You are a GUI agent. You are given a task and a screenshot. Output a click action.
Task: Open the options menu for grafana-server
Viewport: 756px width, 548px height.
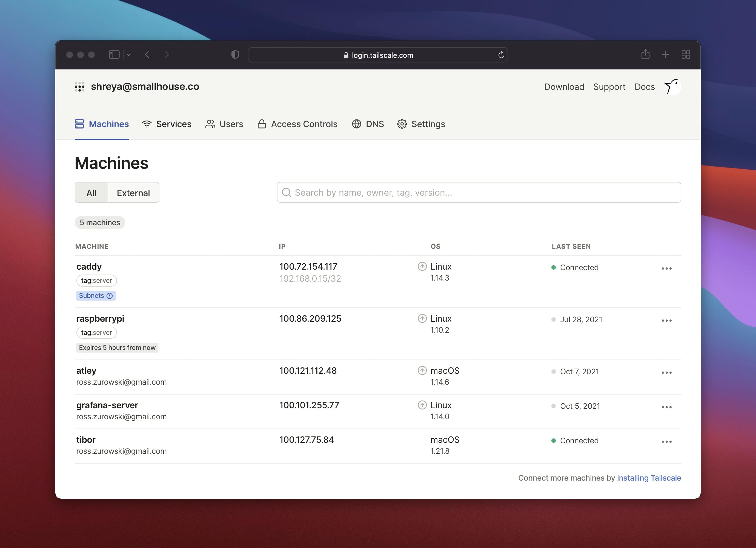667,407
